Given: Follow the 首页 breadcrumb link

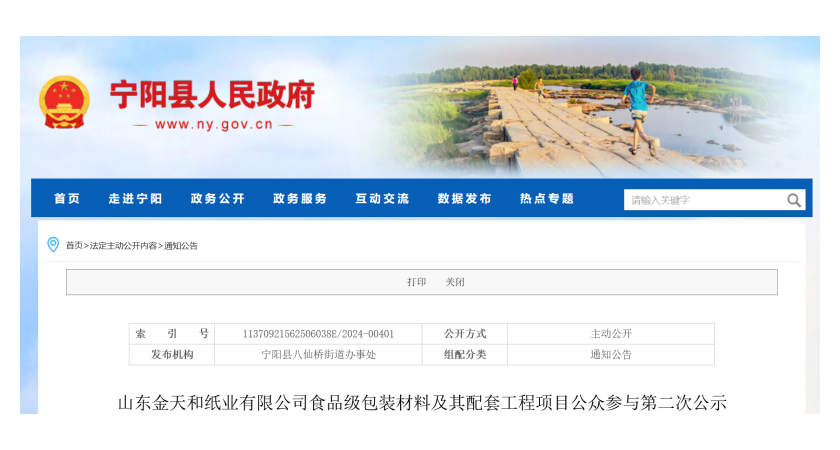Looking at the screenshot, I should click(x=74, y=246).
